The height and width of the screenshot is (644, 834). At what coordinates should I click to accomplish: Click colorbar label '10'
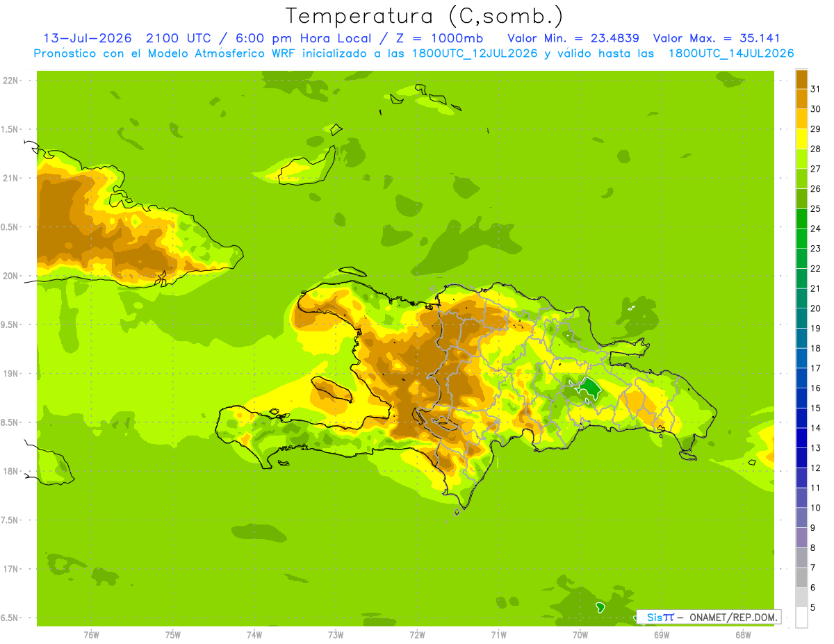[816, 508]
